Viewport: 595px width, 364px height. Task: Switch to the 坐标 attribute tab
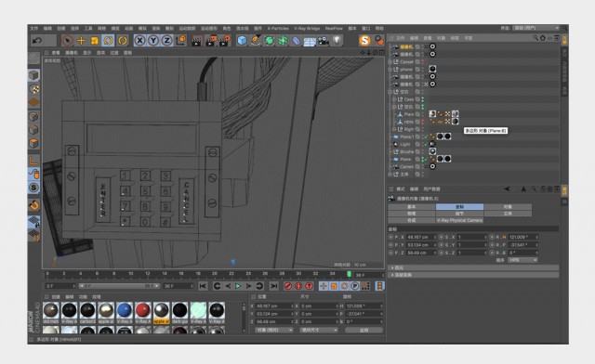[x=459, y=207]
